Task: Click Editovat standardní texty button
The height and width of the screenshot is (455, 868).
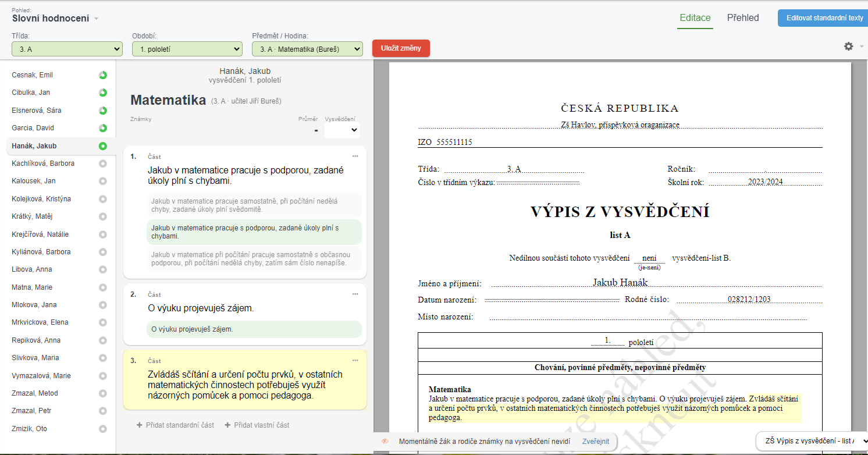Action: click(824, 18)
